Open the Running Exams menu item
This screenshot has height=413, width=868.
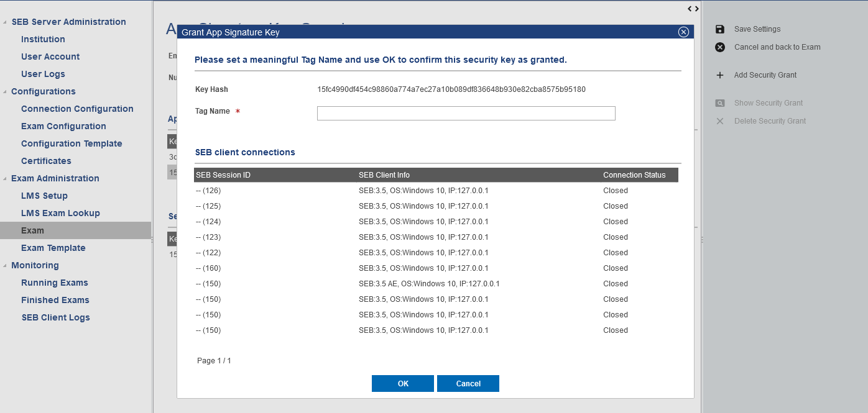point(55,283)
